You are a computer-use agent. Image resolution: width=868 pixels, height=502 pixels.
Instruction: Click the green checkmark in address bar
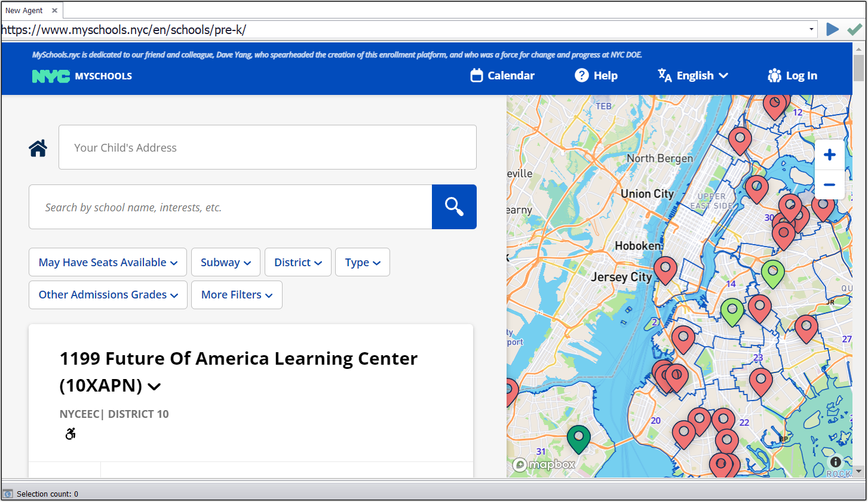[854, 29]
